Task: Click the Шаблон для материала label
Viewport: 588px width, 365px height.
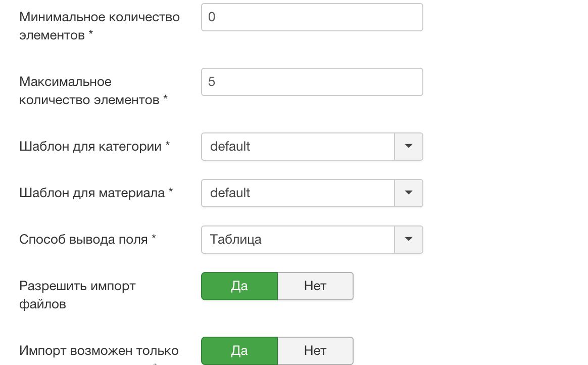Action: pyautogui.click(x=92, y=193)
